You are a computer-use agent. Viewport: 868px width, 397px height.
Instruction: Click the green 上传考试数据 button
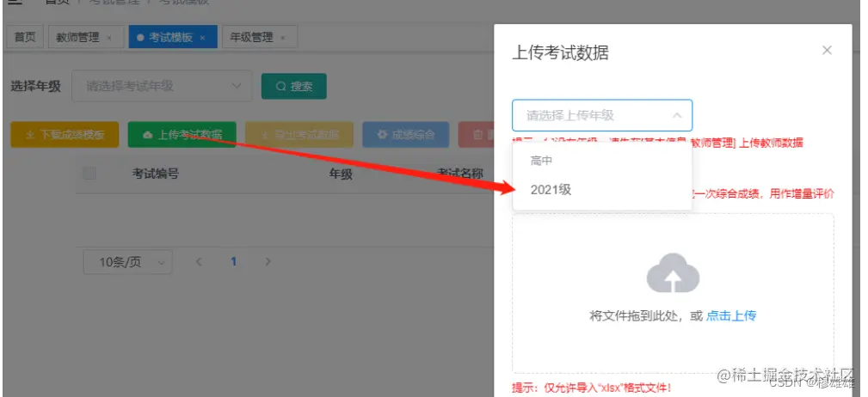coord(182,134)
